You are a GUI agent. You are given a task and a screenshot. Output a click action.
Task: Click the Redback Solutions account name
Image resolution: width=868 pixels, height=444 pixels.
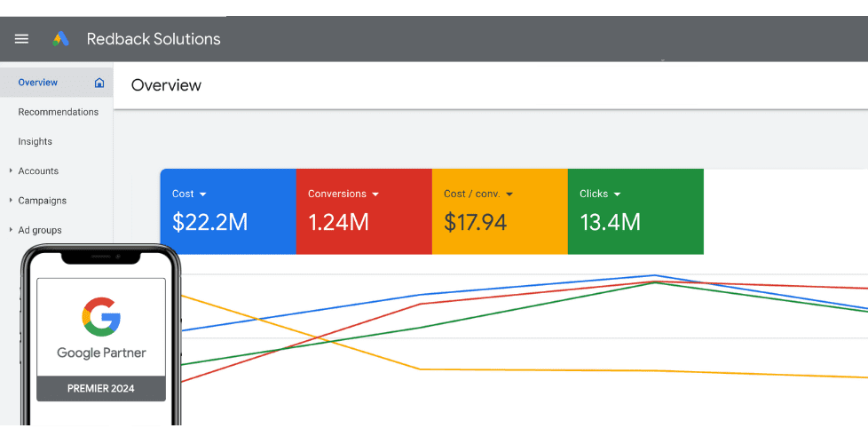click(x=154, y=39)
